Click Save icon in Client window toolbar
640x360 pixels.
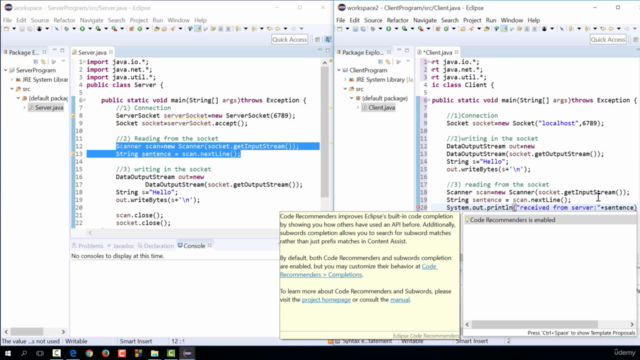[x=355, y=29]
